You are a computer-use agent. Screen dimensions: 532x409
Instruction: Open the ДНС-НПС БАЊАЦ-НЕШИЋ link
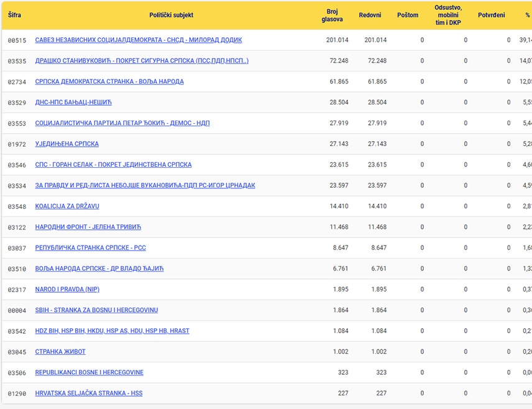[73, 102]
